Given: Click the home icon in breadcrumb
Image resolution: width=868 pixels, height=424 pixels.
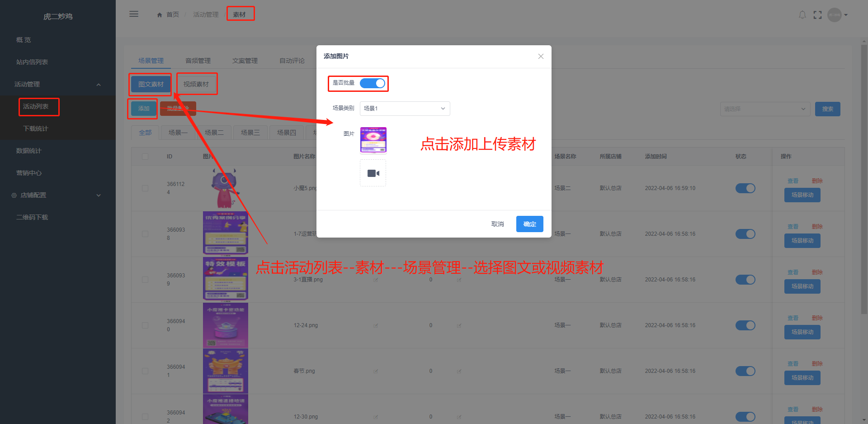Looking at the screenshot, I should tap(160, 15).
